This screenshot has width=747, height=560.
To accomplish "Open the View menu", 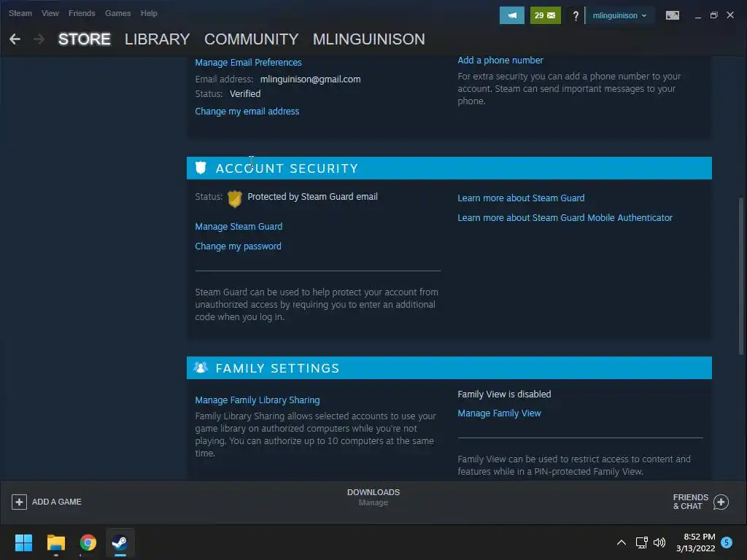I will pyautogui.click(x=50, y=13).
